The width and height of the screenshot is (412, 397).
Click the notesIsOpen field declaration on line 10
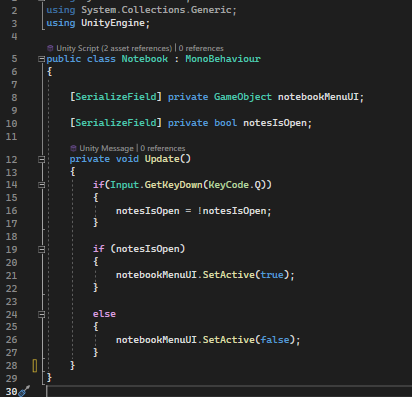pyautogui.click(x=275, y=123)
